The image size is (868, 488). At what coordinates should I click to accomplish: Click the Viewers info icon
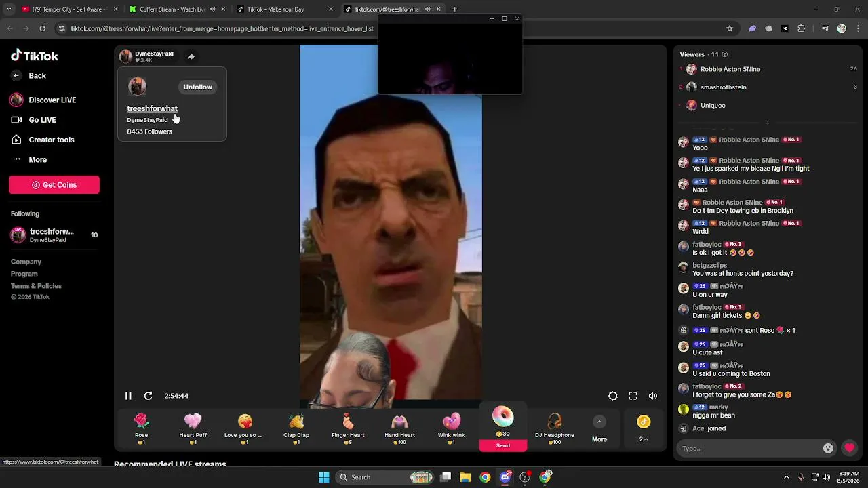725,54
